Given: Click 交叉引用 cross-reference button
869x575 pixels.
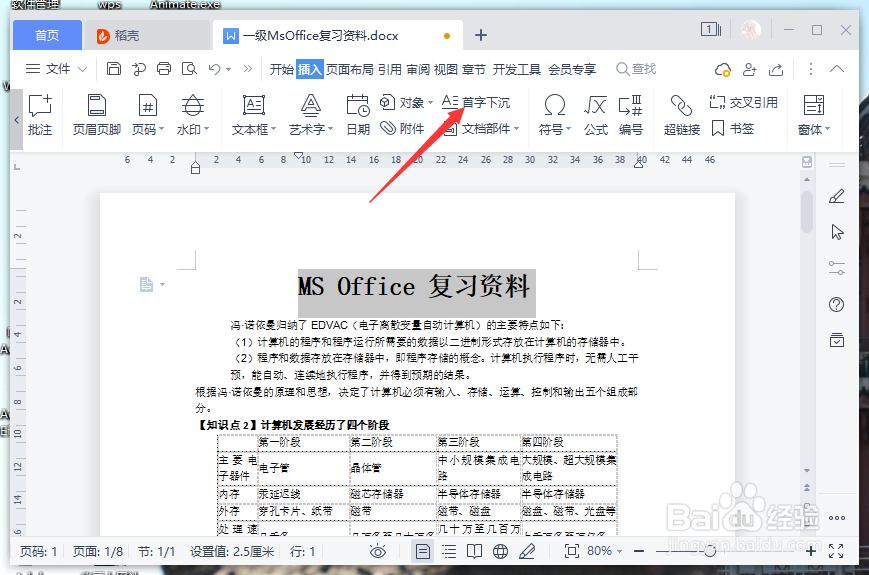Looking at the screenshot, I should click(x=744, y=102).
